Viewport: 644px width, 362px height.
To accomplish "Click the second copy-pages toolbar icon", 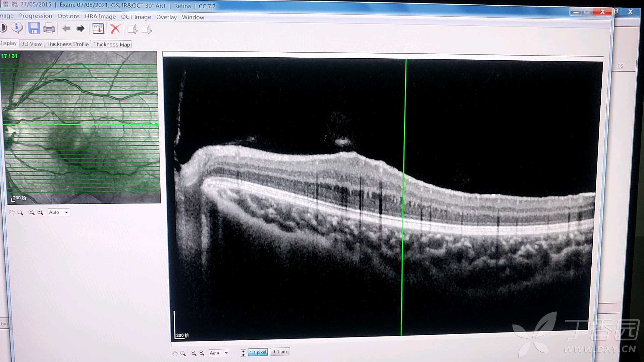I will 147,29.
